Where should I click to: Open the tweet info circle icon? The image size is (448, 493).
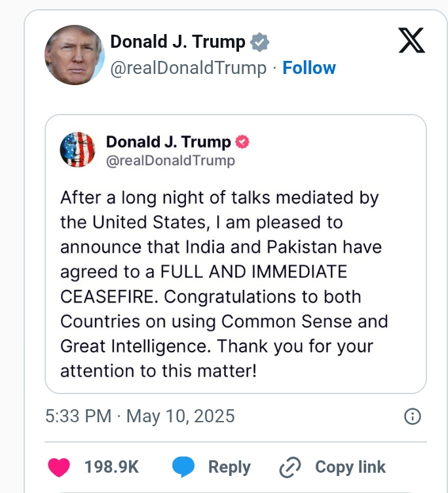point(412,416)
